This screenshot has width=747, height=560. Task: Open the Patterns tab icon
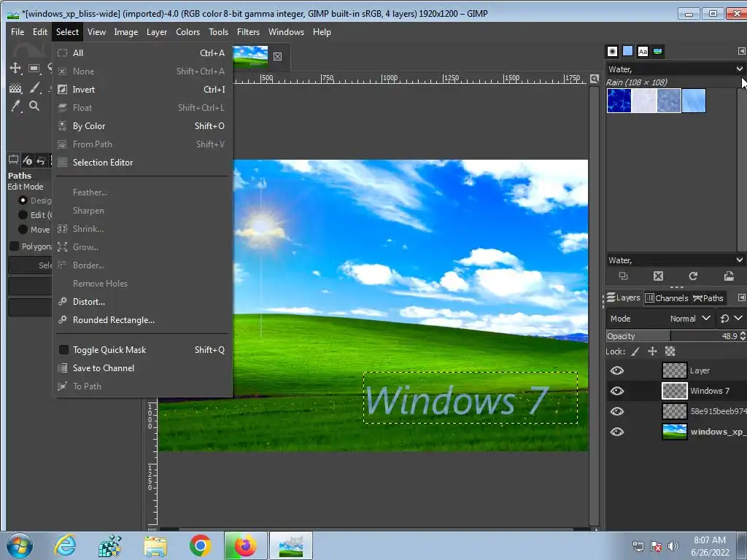click(628, 51)
